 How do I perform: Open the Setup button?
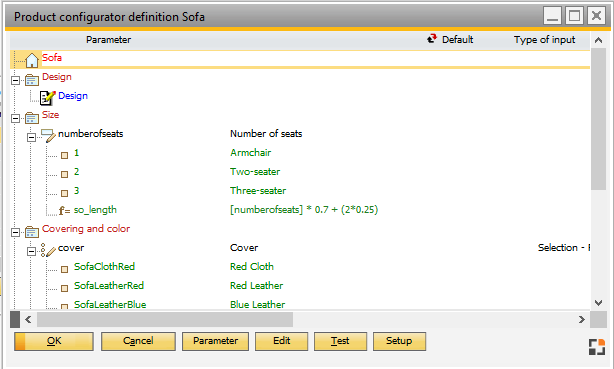point(399,341)
